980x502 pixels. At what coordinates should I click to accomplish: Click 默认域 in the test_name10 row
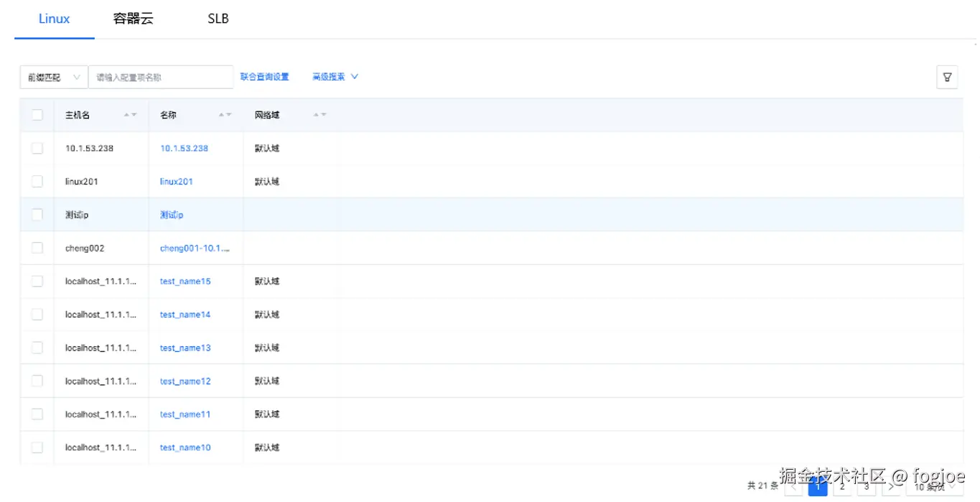coord(267,447)
